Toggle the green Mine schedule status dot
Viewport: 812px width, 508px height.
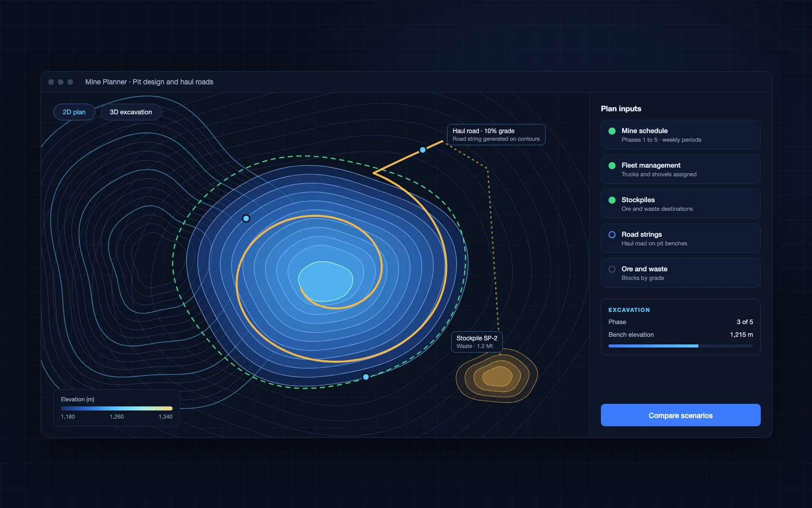pyautogui.click(x=612, y=131)
